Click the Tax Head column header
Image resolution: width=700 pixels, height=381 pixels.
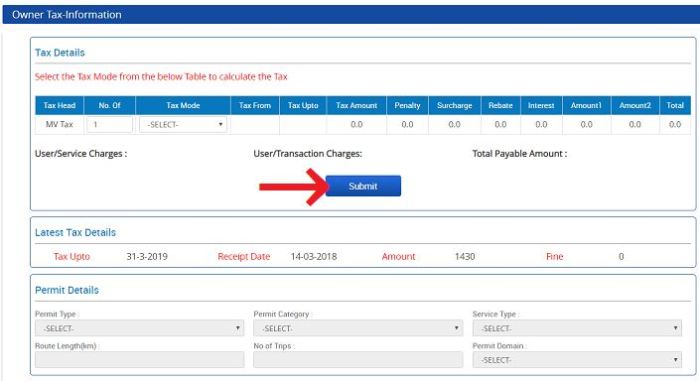[59, 105]
